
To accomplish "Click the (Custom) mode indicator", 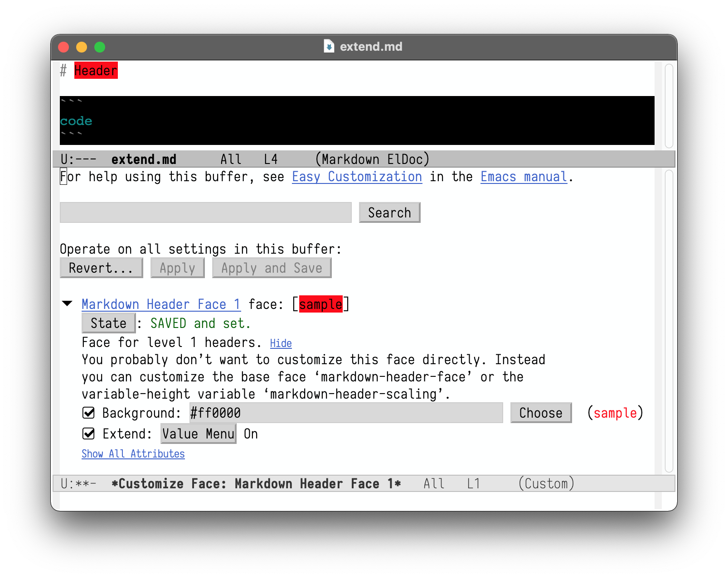I will [x=546, y=484].
